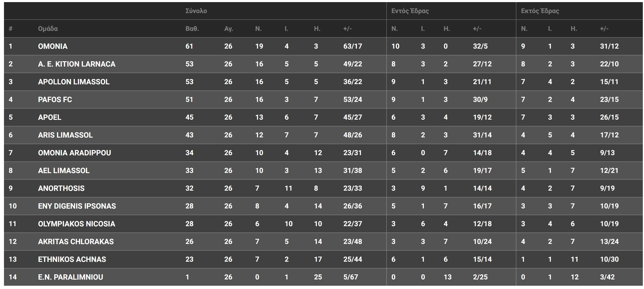Click the OMONIA team name
644x289 pixels.
[x=53, y=46]
